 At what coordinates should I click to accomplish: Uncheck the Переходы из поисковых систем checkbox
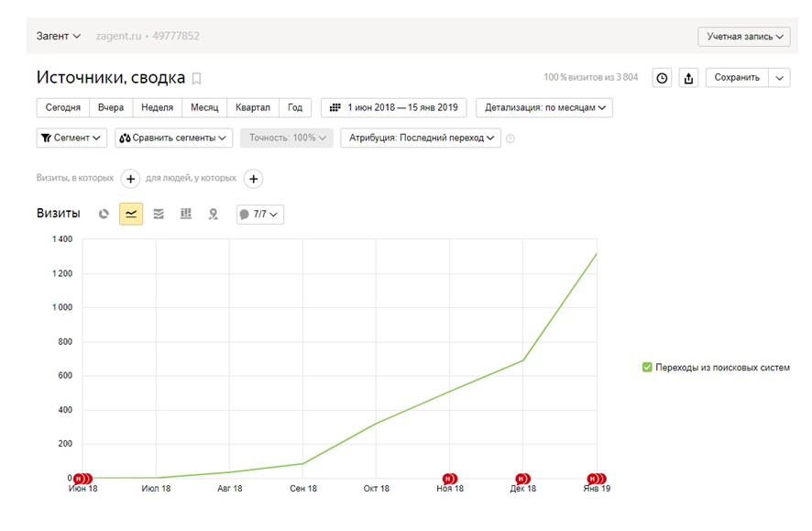click(x=647, y=367)
